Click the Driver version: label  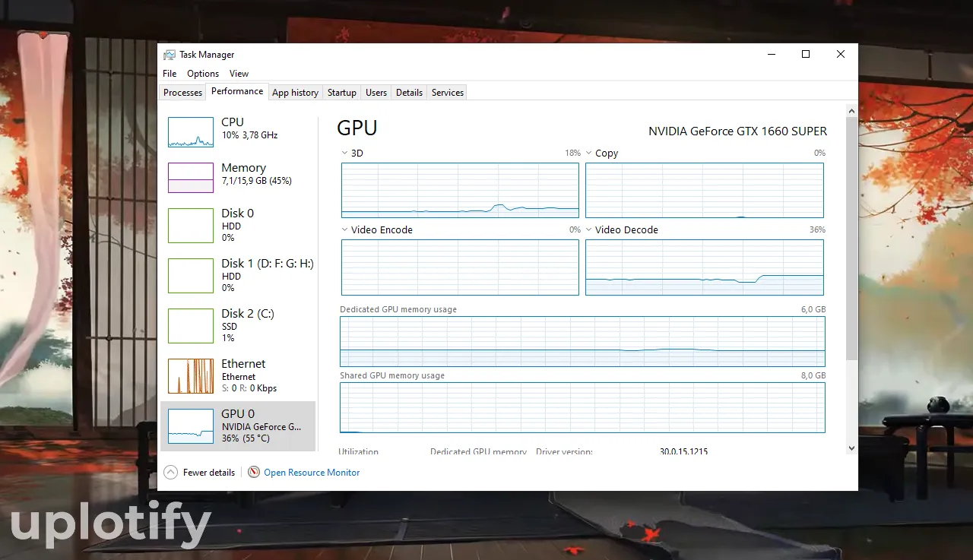[x=564, y=451]
